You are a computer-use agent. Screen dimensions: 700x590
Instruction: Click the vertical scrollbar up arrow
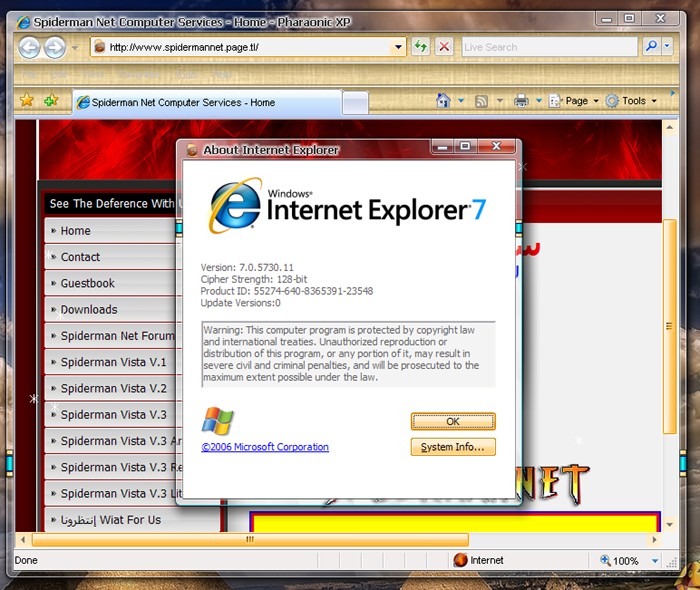click(x=670, y=127)
